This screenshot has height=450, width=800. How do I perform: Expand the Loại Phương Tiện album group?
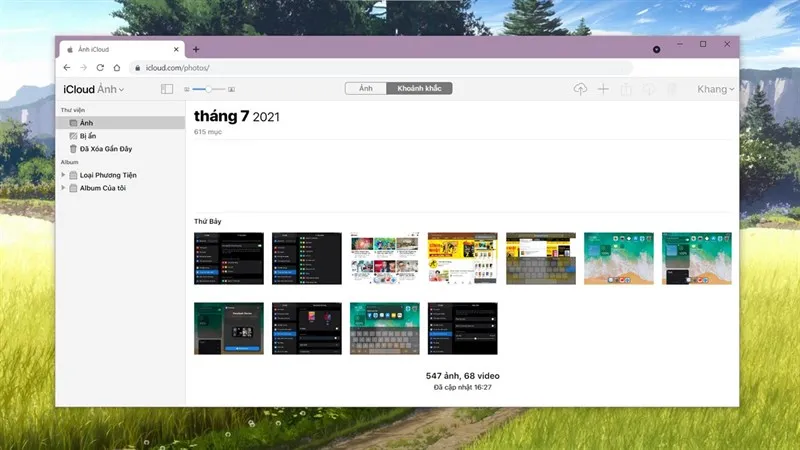click(x=64, y=175)
